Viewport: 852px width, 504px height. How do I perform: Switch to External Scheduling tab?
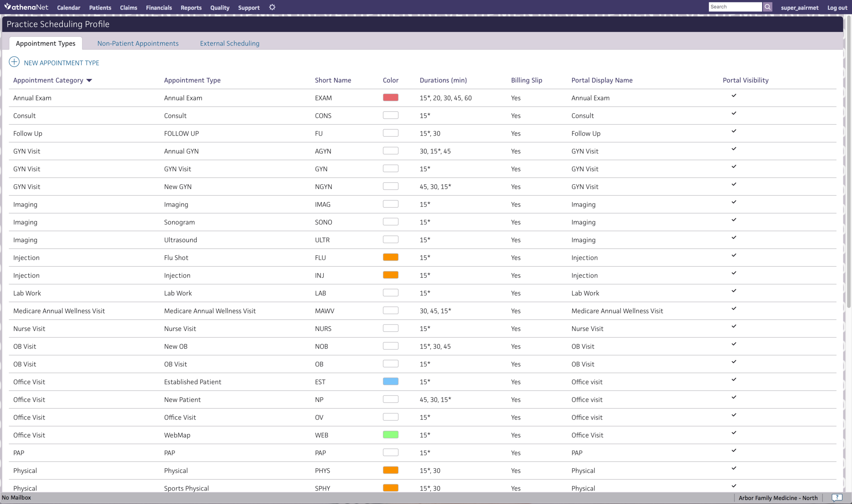click(229, 43)
